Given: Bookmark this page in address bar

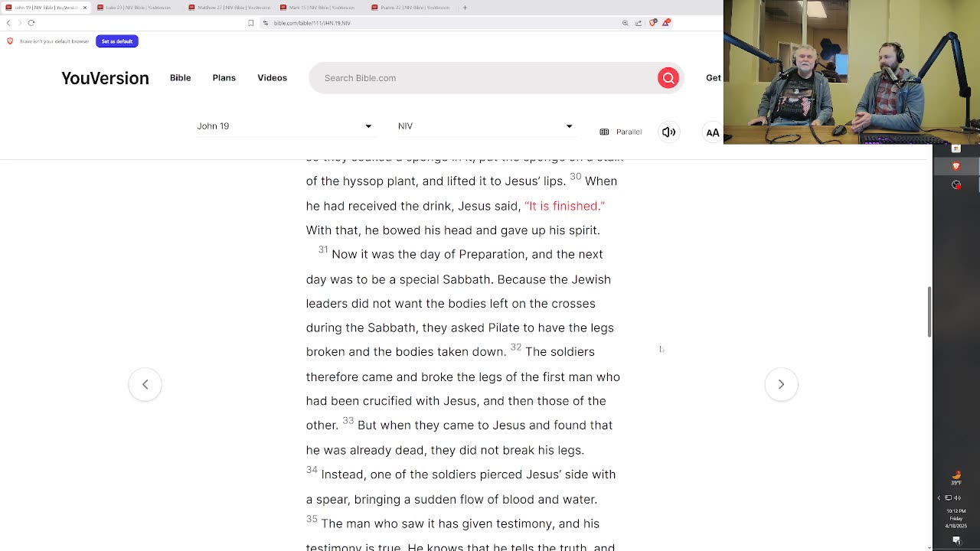Looking at the screenshot, I should [x=251, y=23].
